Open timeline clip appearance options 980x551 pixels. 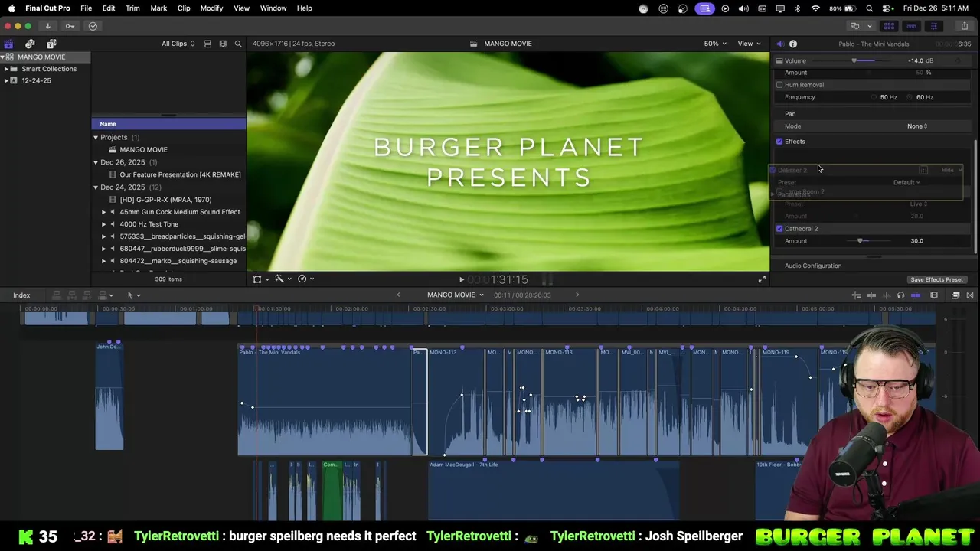click(934, 295)
